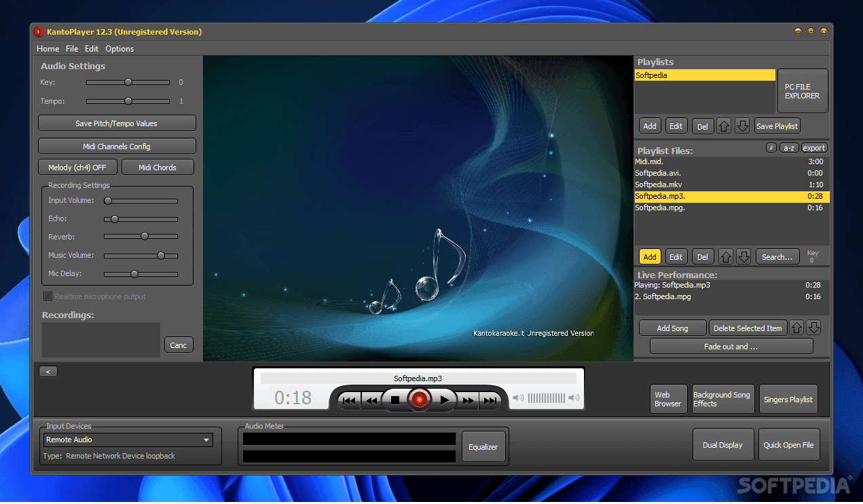This screenshot has width=863, height=504.
Task: Adjust the Mic Delay slider
Action: pos(141,274)
